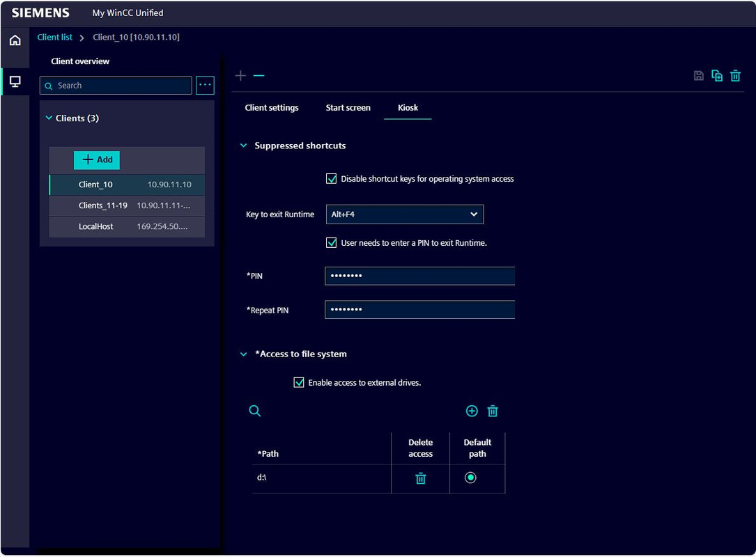Click trash icon next to add path icon

pyautogui.click(x=492, y=411)
